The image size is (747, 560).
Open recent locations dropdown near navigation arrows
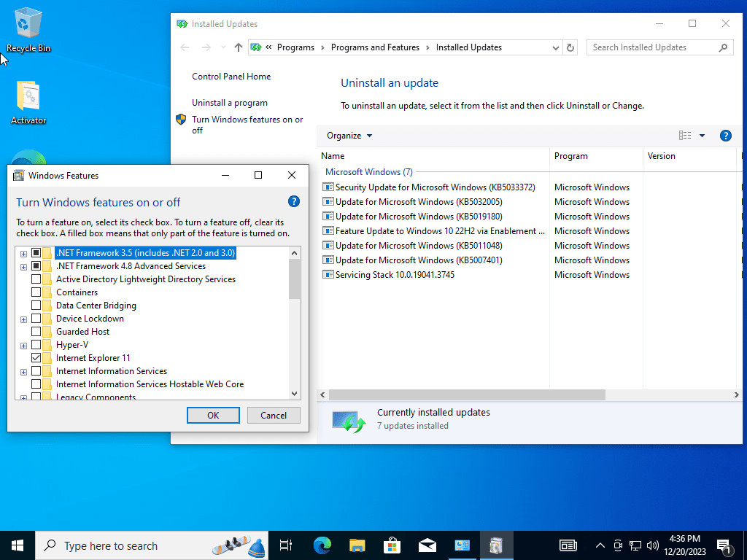tap(223, 47)
